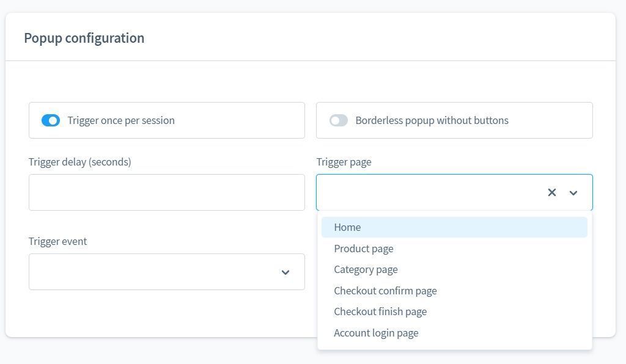Click the 'Trigger event' field label
The image size is (626, 364).
tap(57, 241)
